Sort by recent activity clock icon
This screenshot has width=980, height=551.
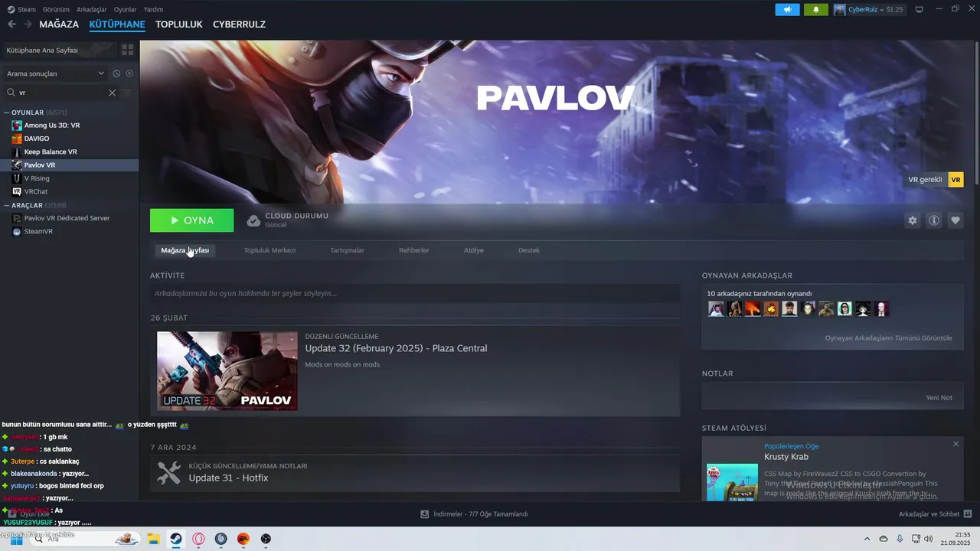point(116,73)
